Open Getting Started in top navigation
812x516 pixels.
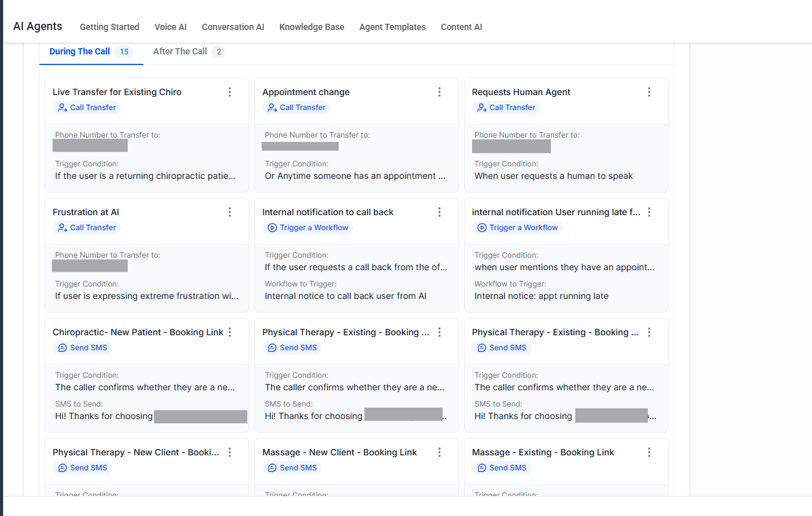(110, 27)
